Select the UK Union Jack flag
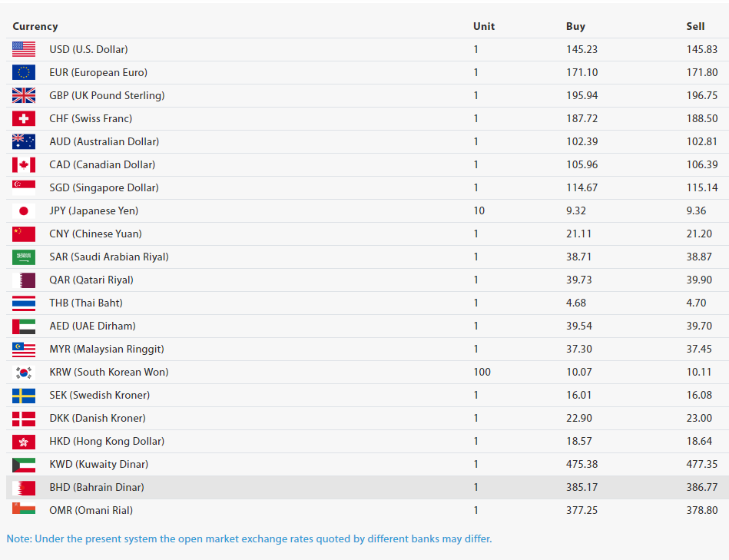Screen dimensions: 729x560 pos(24,95)
